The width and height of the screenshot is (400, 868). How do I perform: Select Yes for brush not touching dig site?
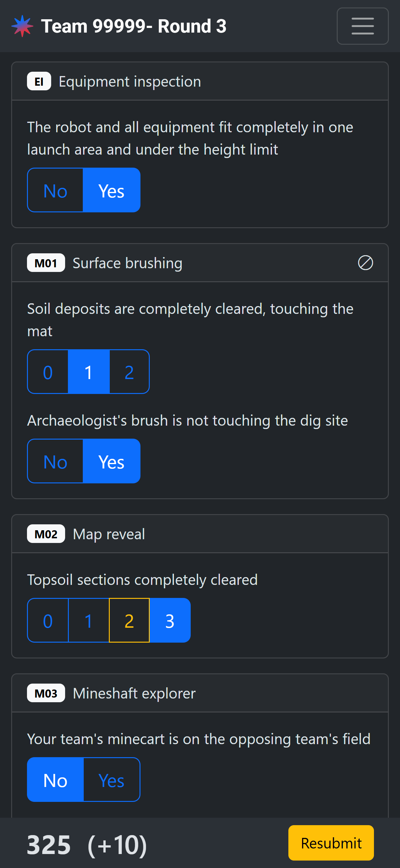(x=111, y=461)
